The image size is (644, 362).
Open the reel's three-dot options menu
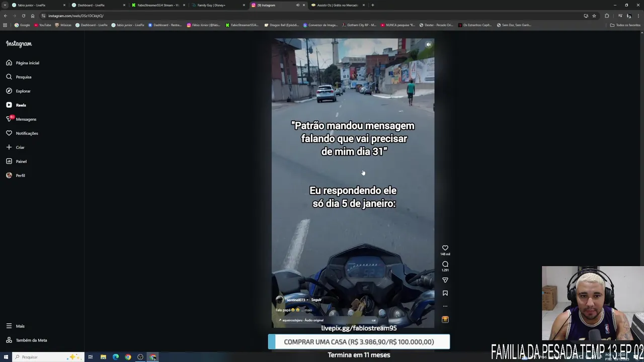tap(445, 306)
